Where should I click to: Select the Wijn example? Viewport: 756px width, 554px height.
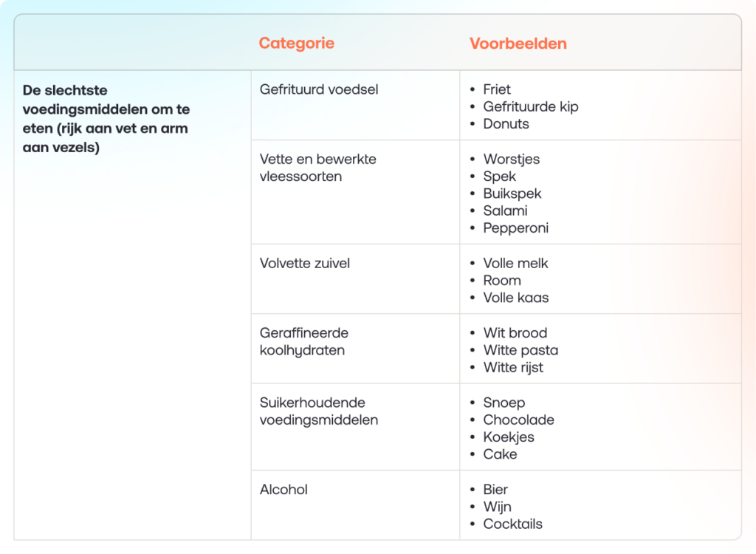tap(497, 507)
